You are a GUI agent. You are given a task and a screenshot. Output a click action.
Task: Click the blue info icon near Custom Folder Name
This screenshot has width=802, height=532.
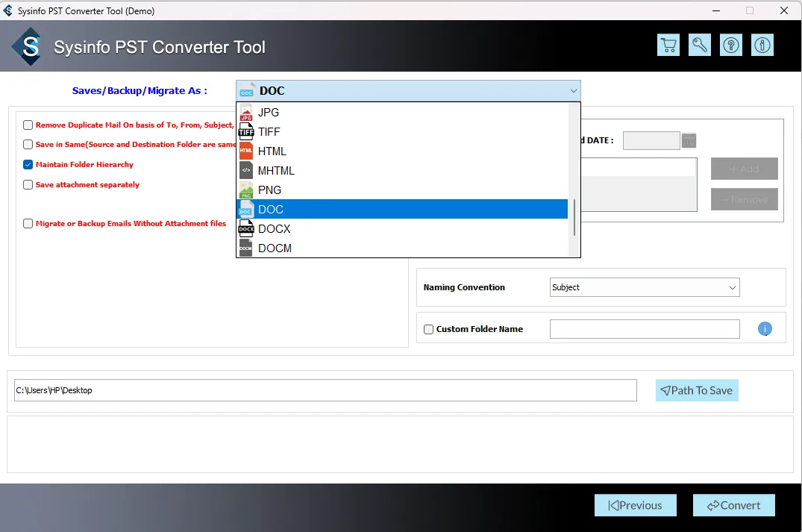(x=765, y=329)
